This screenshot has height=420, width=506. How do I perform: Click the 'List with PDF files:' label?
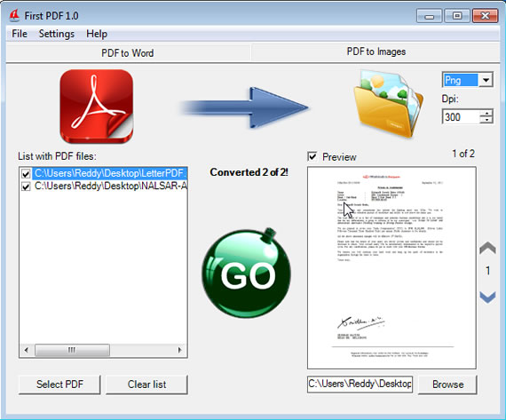57,156
